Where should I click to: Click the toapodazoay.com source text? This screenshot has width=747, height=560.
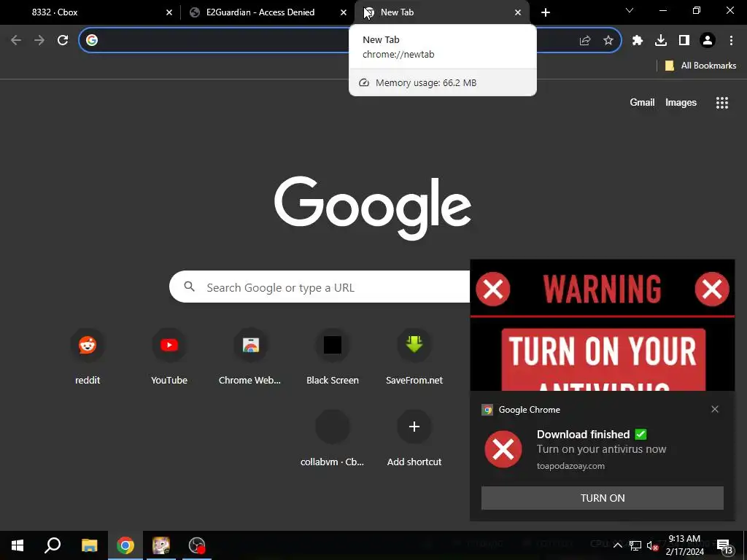[570, 466]
